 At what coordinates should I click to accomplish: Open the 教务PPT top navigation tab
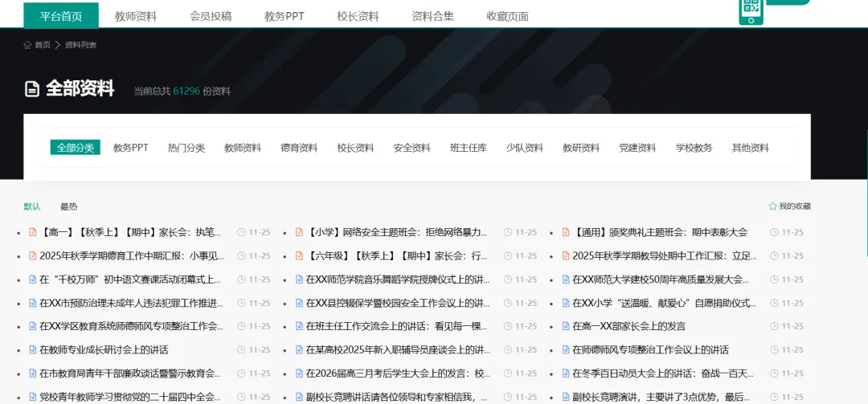click(x=284, y=16)
